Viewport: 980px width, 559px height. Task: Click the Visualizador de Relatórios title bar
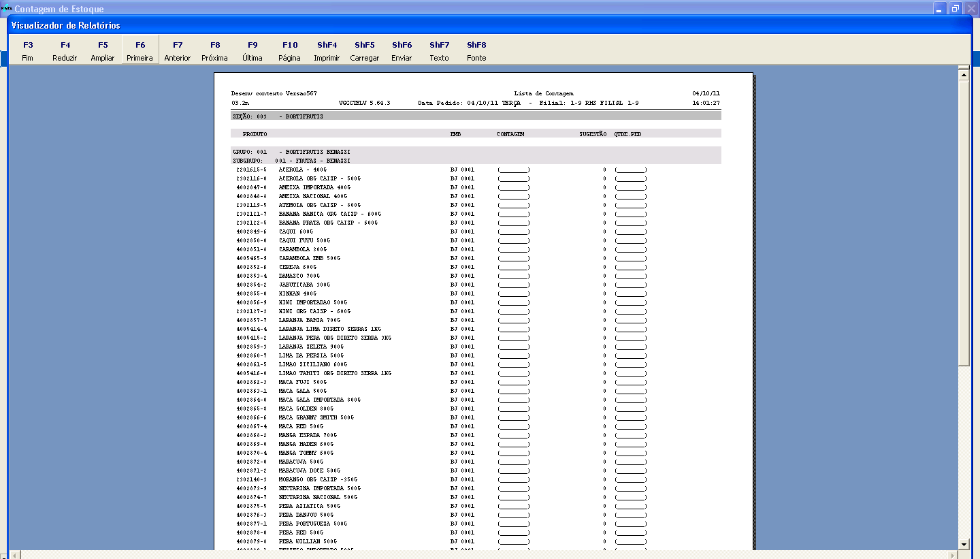[x=490, y=25]
